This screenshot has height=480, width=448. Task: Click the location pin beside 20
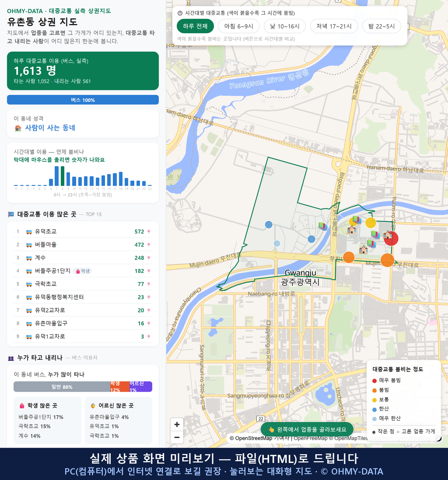[x=149, y=310]
